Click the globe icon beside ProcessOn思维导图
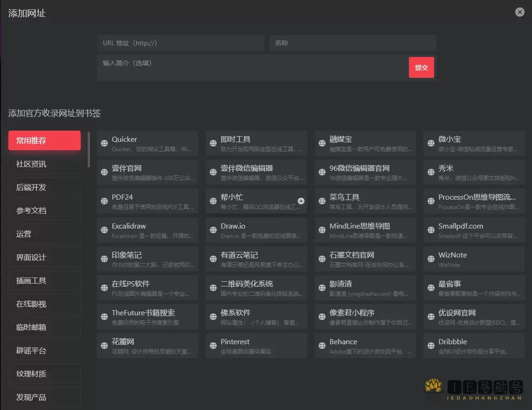The image size is (532, 410). 431,201
